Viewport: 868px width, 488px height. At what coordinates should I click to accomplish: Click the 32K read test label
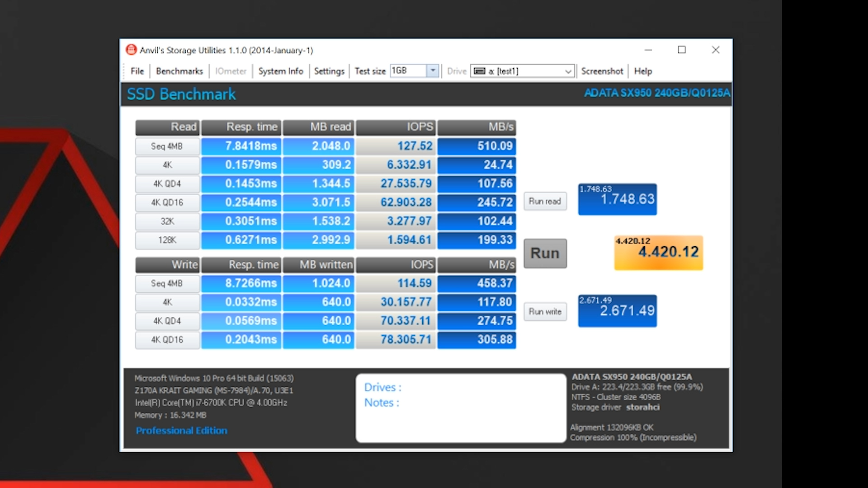(167, 221)
